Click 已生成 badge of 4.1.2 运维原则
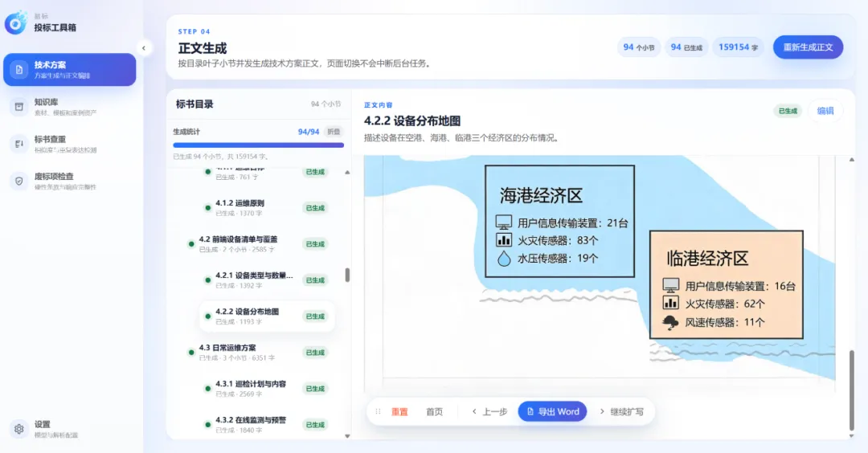Image resolution: width=868 pixels, height=453 pixels. click(316, 208)
